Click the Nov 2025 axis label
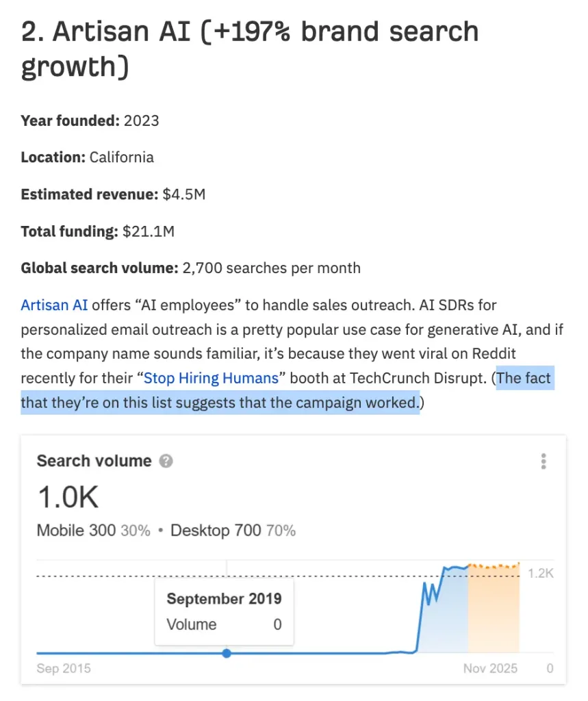Viewport: 588px width, 701px height. pyautogui.click(x=490, y=669)
